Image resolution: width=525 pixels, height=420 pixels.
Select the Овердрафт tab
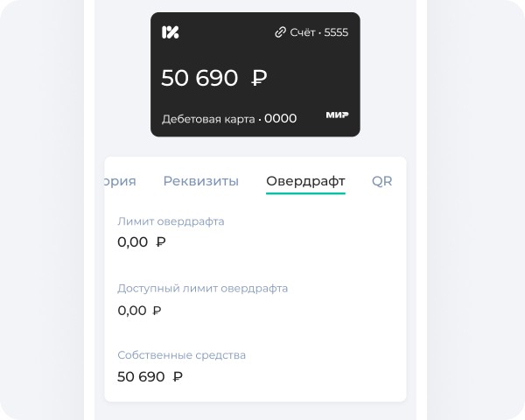(305, 181)
